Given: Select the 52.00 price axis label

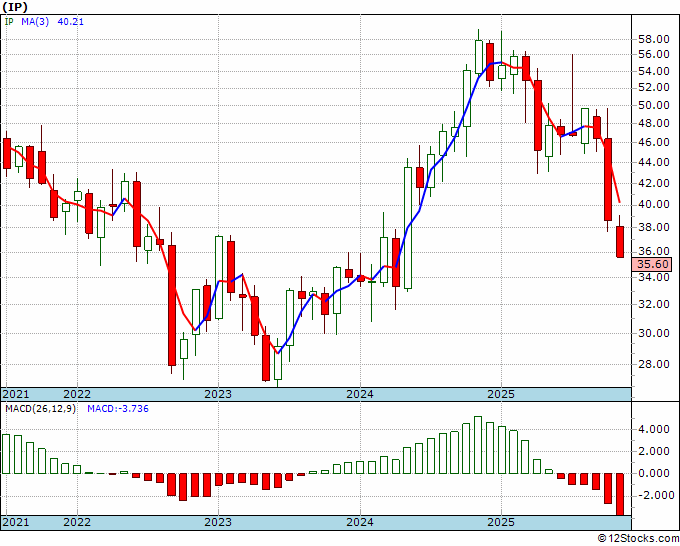Looking at the screenshot, I should click(x=654, y=87).
